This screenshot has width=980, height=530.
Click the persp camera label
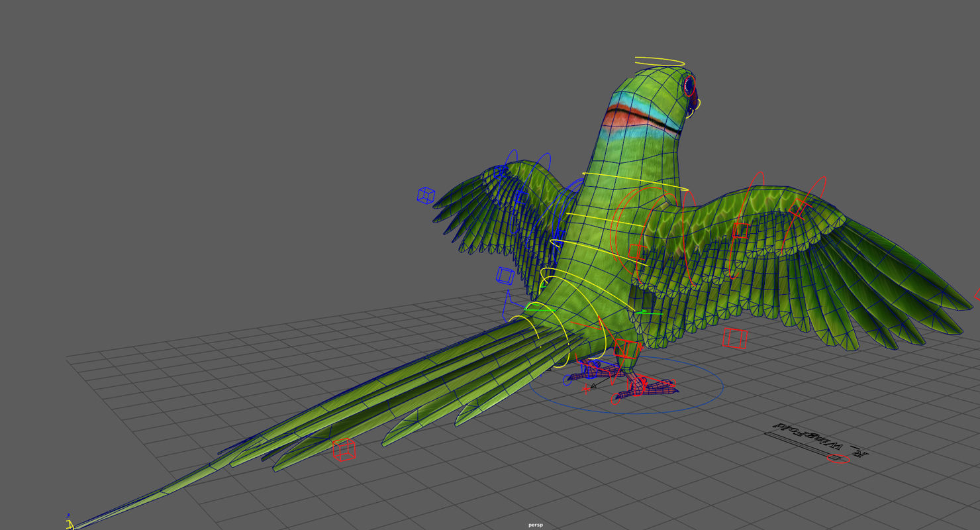click(536, 525)
